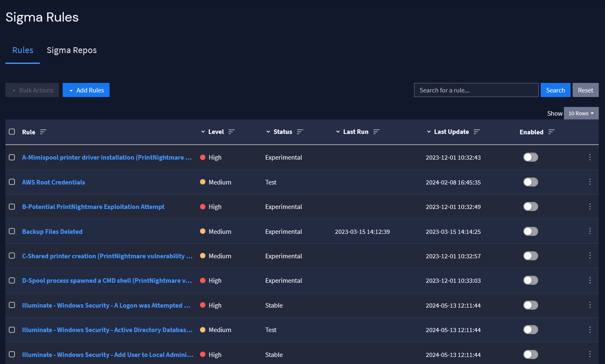Open the three-dot menu for AWS Root Credentials

point(590,182)
